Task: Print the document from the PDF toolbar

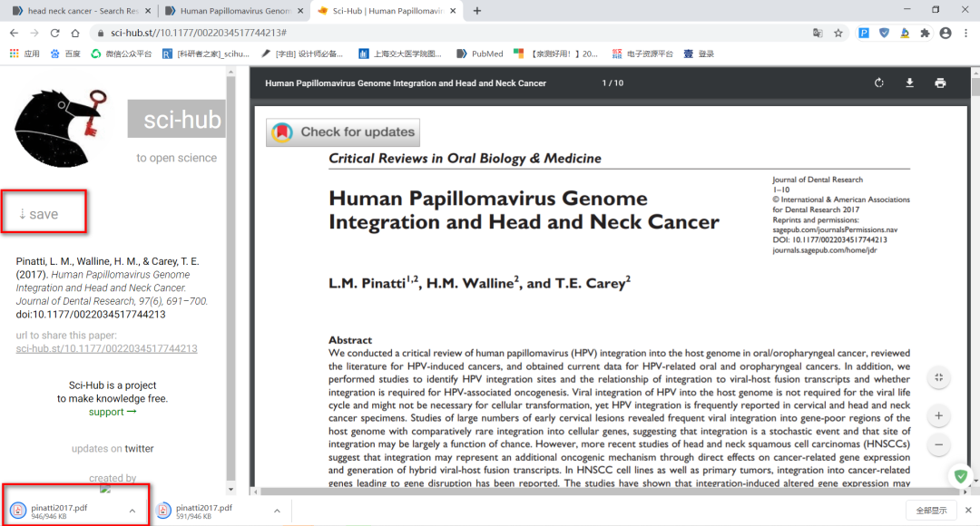Action: point(941,82)
